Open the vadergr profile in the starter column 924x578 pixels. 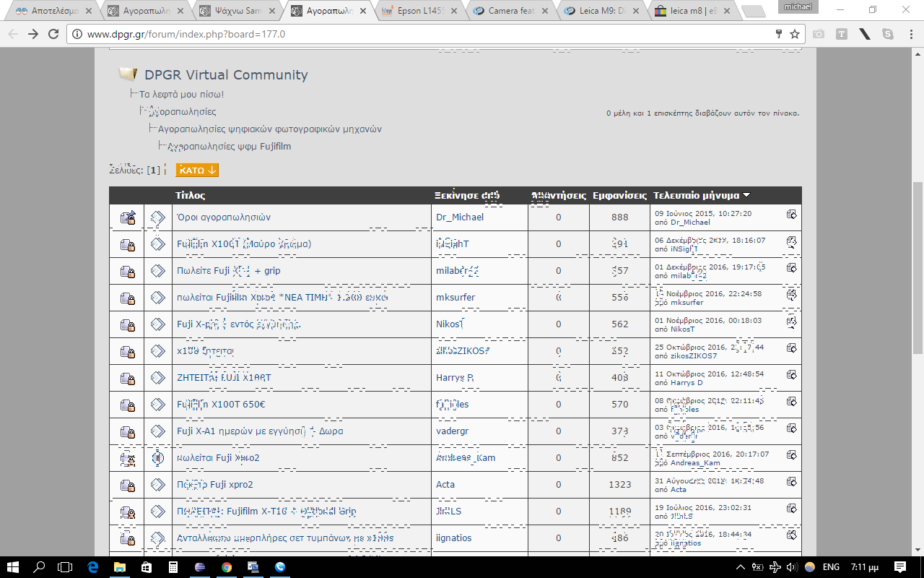click(x=453, y=431)
